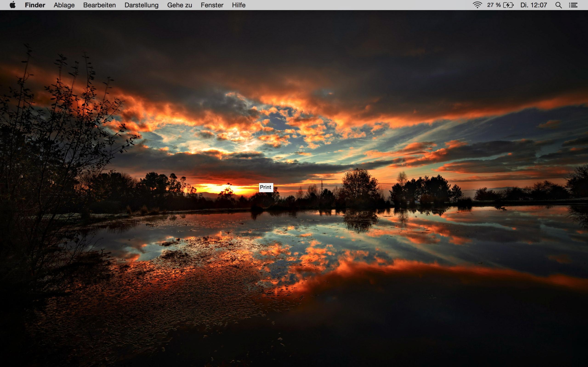
Task: Click the dark sky below the menu bar
Action: pos(292,36)
